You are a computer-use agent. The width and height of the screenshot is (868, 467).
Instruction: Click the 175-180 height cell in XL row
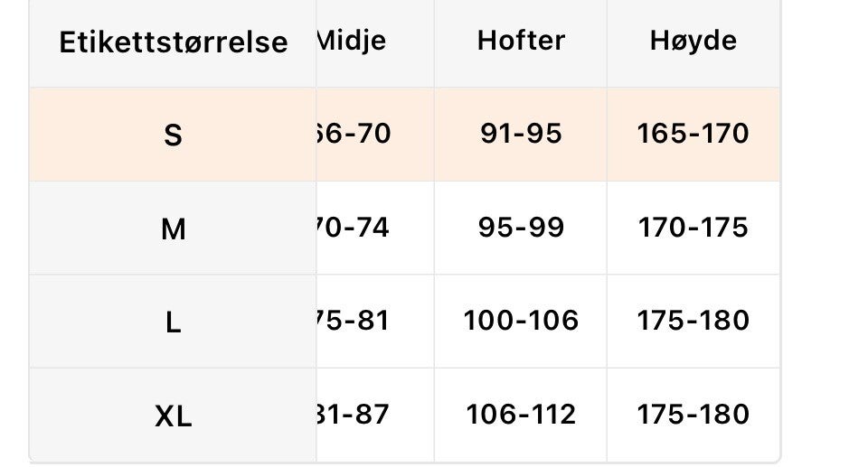coord(693,415)
